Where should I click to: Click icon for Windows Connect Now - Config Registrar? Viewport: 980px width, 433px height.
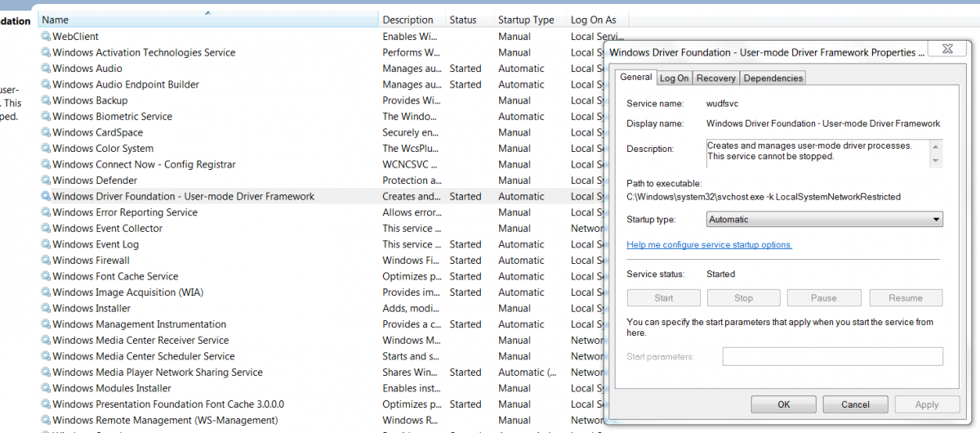[46, 164]
